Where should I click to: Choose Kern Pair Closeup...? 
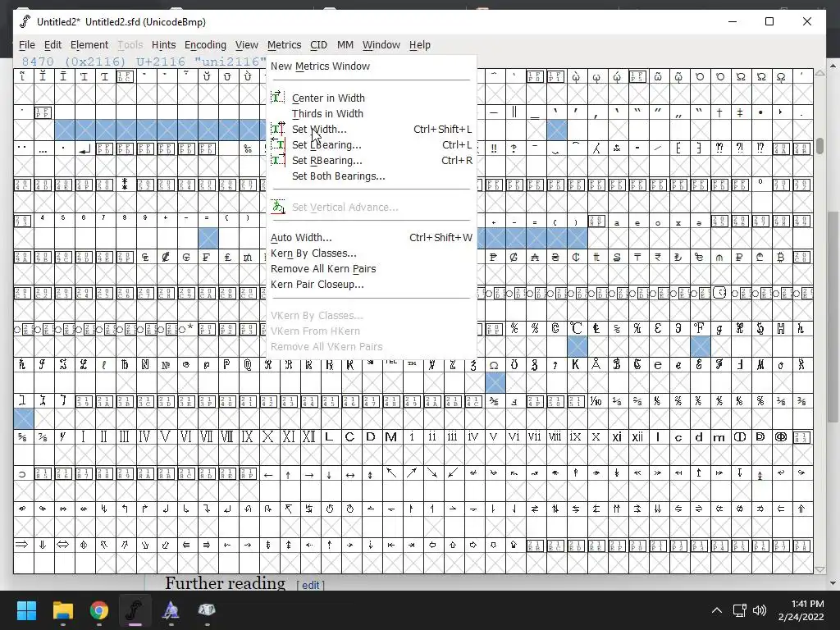370,284
